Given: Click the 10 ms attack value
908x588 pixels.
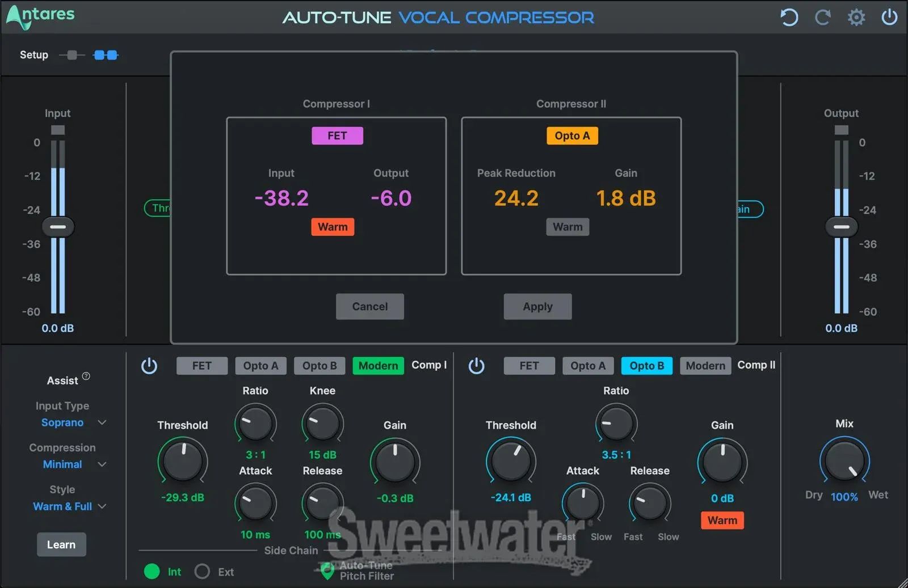Looking at the screenshot, I should click(255, 535).
